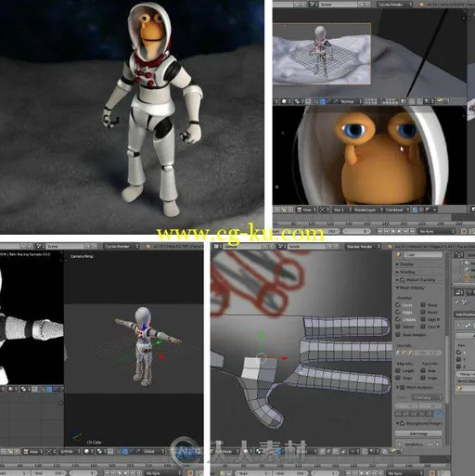The width and height of the screenshot is (475, 476).
Task: Enable the Sharp overlay checkbox
Action: pyautogui.click(x=423, y=305)
